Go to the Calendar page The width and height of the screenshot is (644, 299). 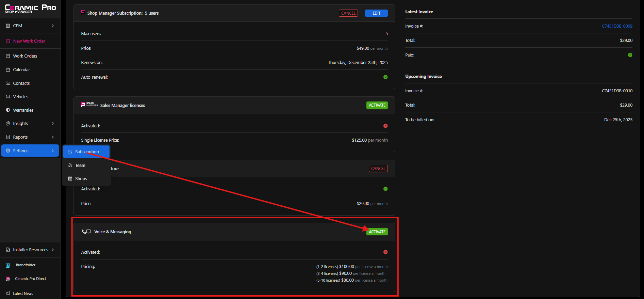pos(30,69)
